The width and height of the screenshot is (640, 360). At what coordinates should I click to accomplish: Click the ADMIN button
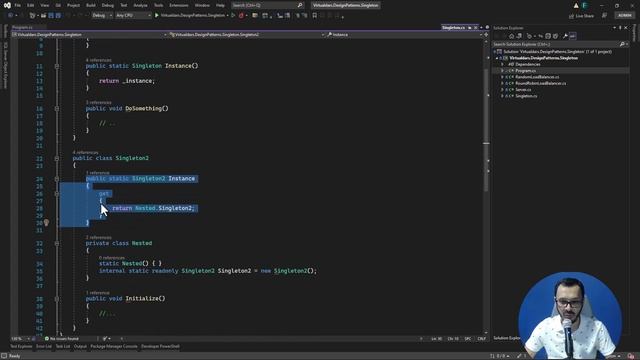point(624,16)
